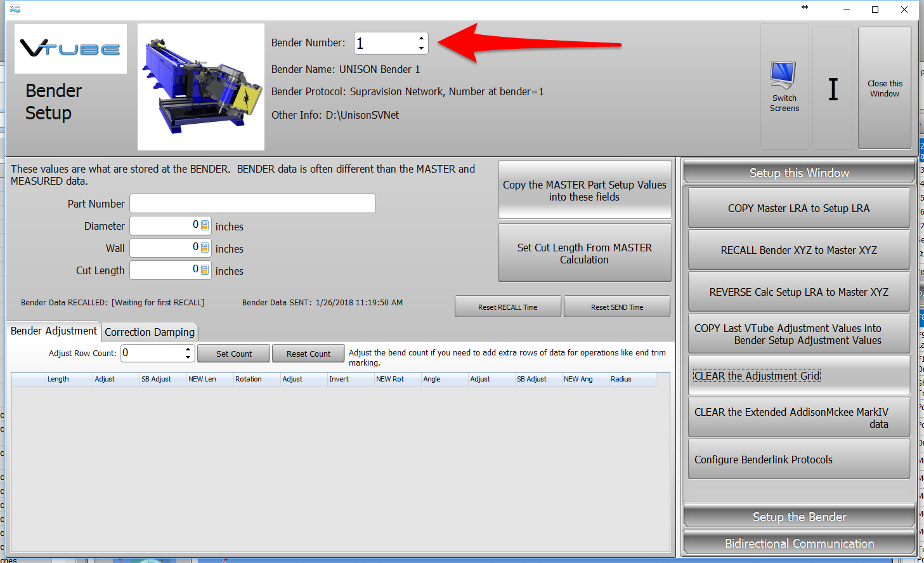Select the Bender Adjustment tab
Image resolution: width=924 pixels, height=563 pixels.
[x=54, y=331]
